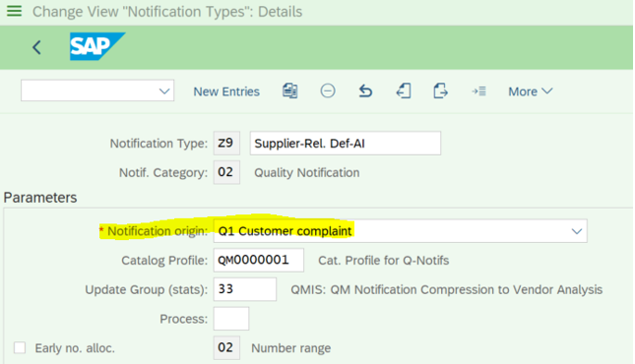Screen dimensions: 635x364
Task: Click the Copy As icon
Action: 290,91
